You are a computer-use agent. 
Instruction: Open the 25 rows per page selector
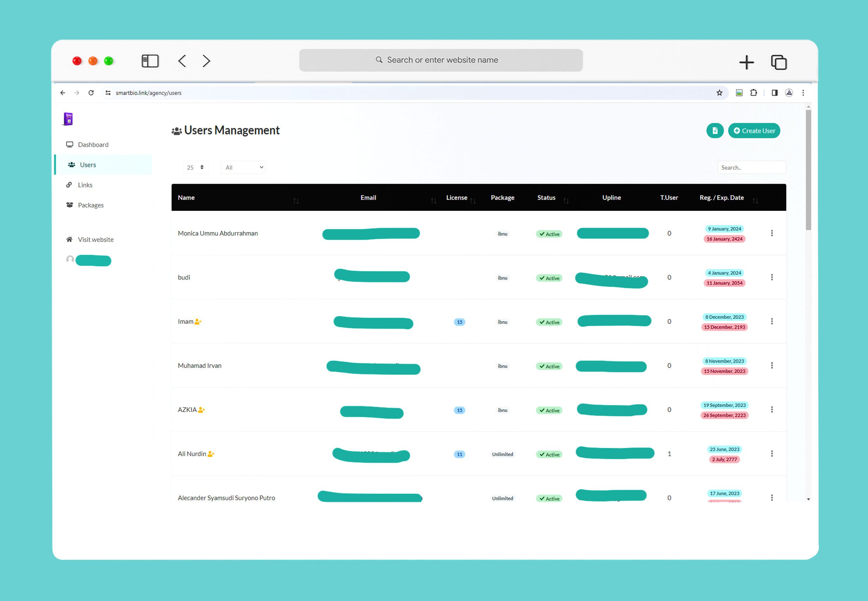[x=195, y=167]
